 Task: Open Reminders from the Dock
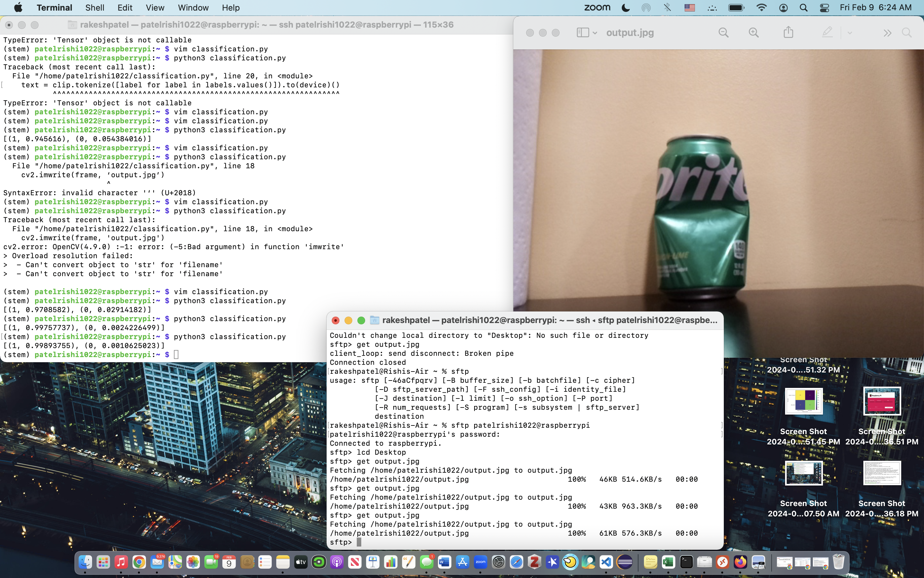tap(265, 562)
